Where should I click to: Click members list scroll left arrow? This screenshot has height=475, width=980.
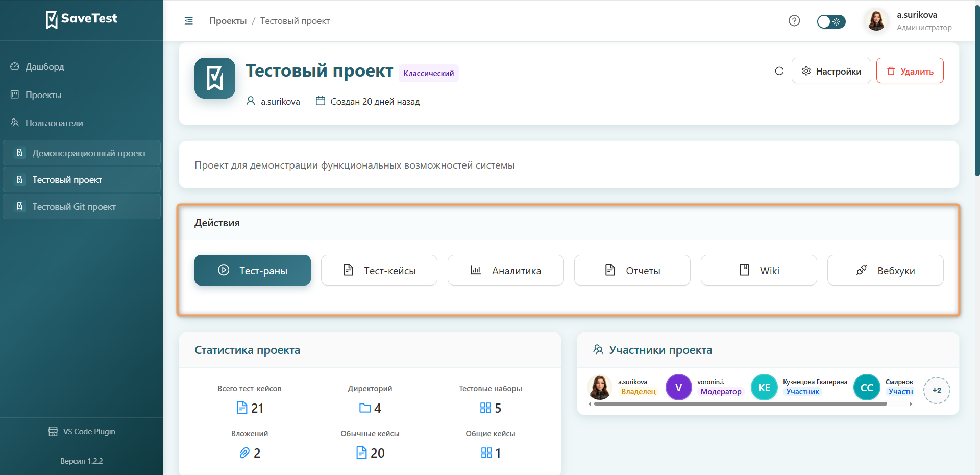click(590, 403)
